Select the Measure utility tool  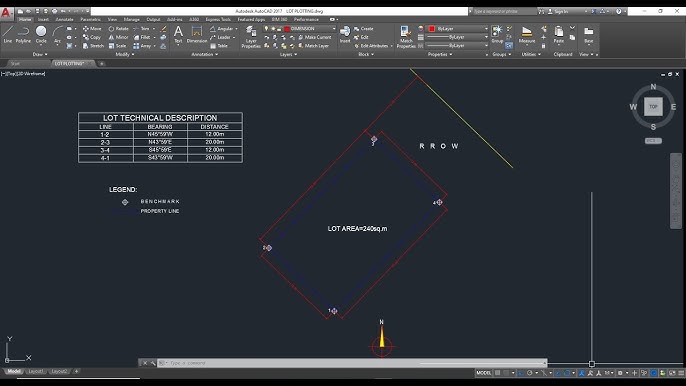pos(527,35)
